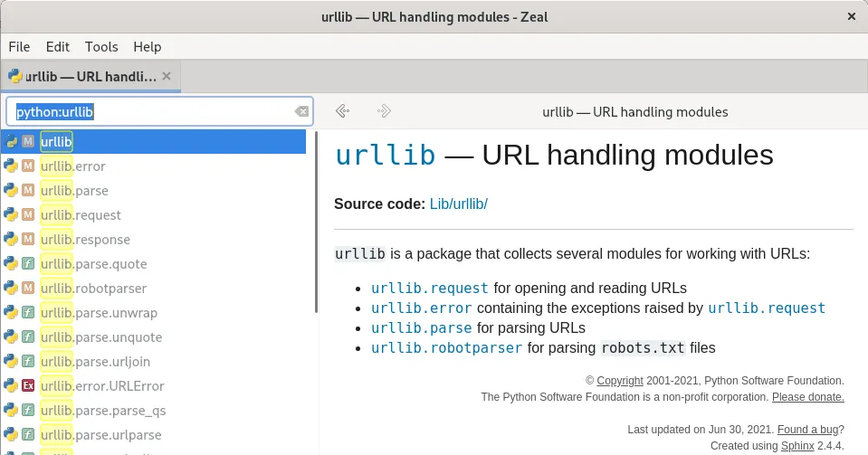Click the module icon beside urllib.request
Image resolution: width=868 pixels, height=455 pixels.
coord(28,214)
